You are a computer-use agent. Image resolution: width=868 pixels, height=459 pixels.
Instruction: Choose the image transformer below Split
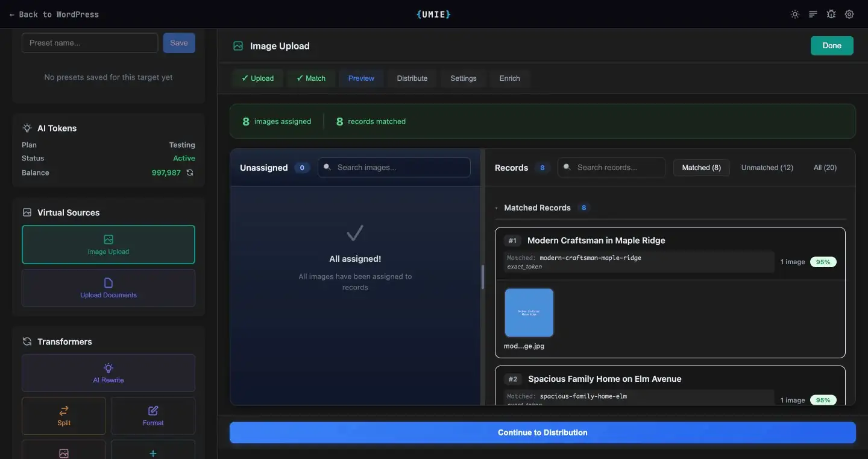click(64, 449)
